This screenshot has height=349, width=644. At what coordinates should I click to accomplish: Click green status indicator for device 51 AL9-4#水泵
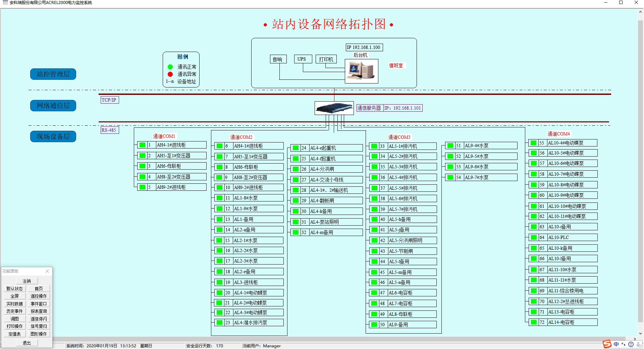click(x=450, y=146)
